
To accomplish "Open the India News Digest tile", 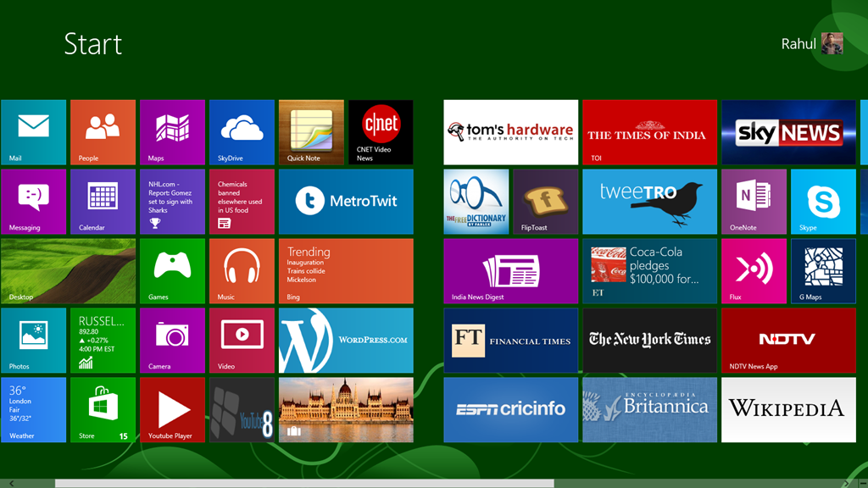I will point(511,271).
